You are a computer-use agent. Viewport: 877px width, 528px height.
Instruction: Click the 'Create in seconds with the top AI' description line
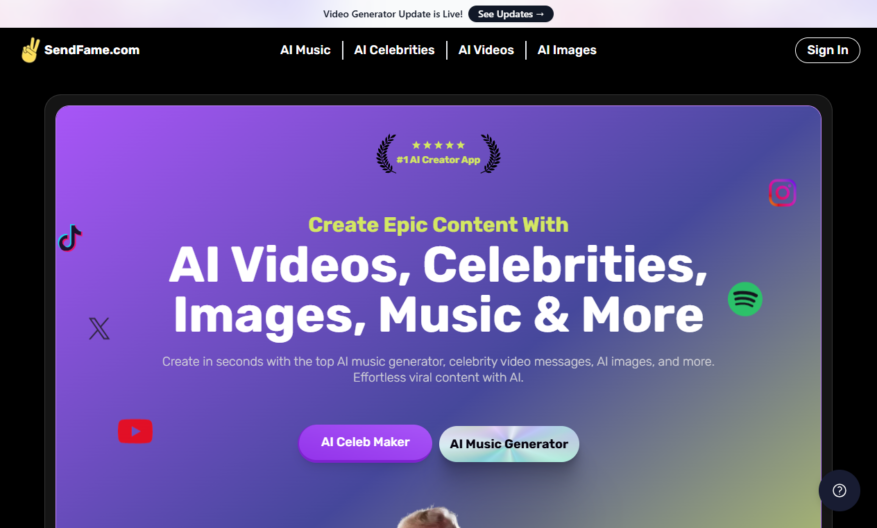pos(438,362)
